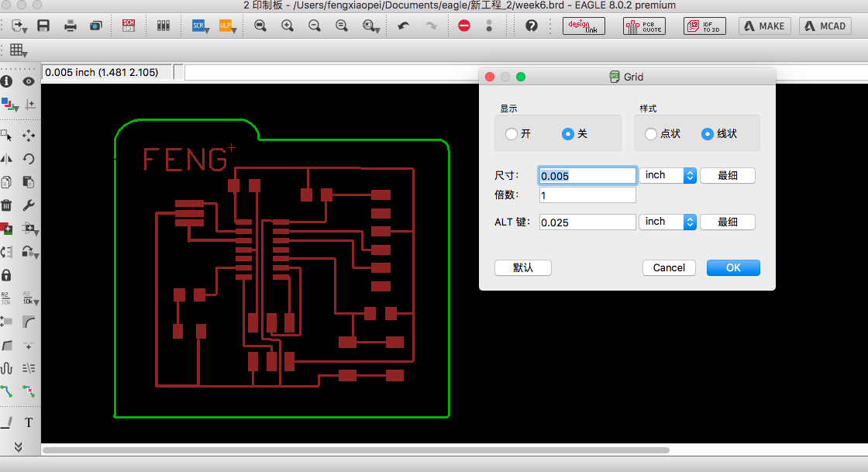Viewport: 868px width, 472px height.
Task: Open the SCR script dropdown
Action: coord(201,26)
